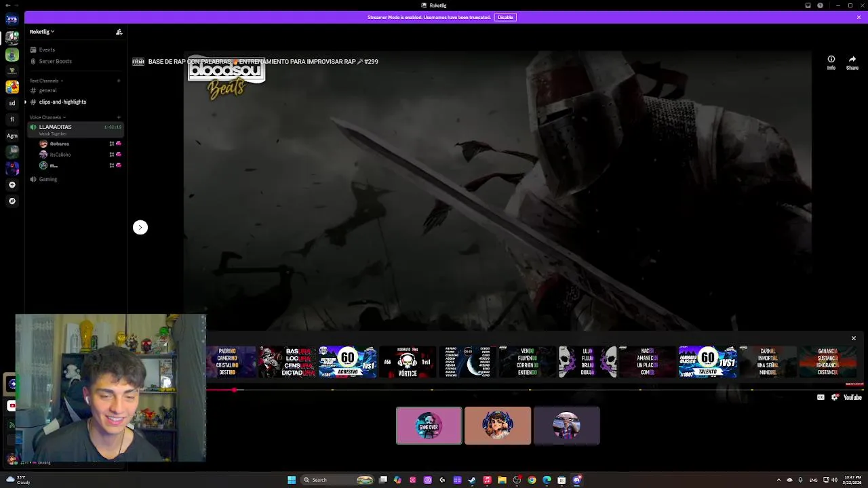The height and width of the screenshot is (488, 868).
Task: Select the 'sd' server in the sidebar
Action: pyautogui.click(x=12, y=103)
